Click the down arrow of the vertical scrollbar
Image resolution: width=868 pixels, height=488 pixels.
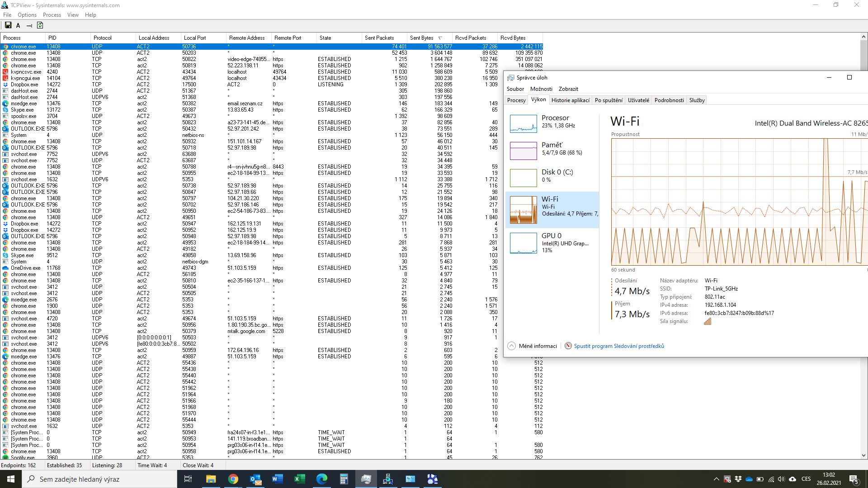864,455
